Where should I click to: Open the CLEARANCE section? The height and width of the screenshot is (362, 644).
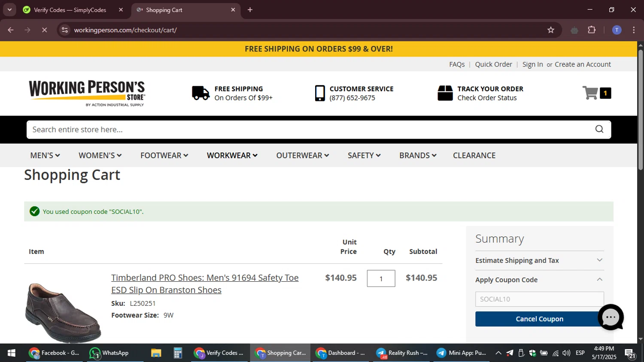pos(474,155)
